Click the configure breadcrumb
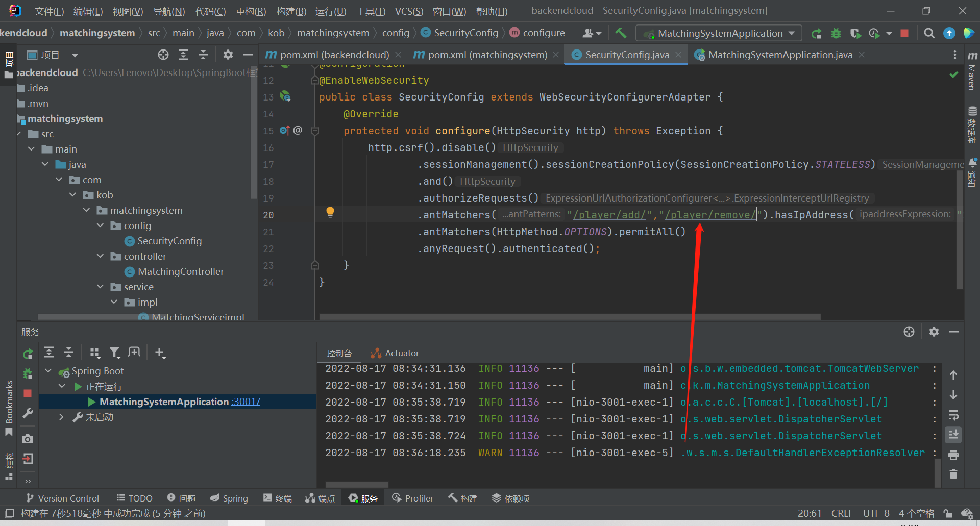 pyautogui.click(x=537, y=33)
